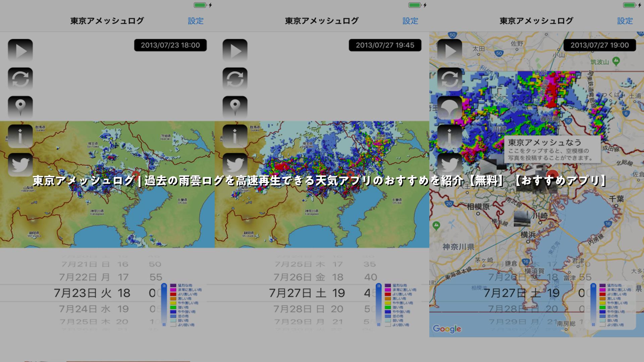Tap the location pin icon in the left screenshot

point(20,108)
